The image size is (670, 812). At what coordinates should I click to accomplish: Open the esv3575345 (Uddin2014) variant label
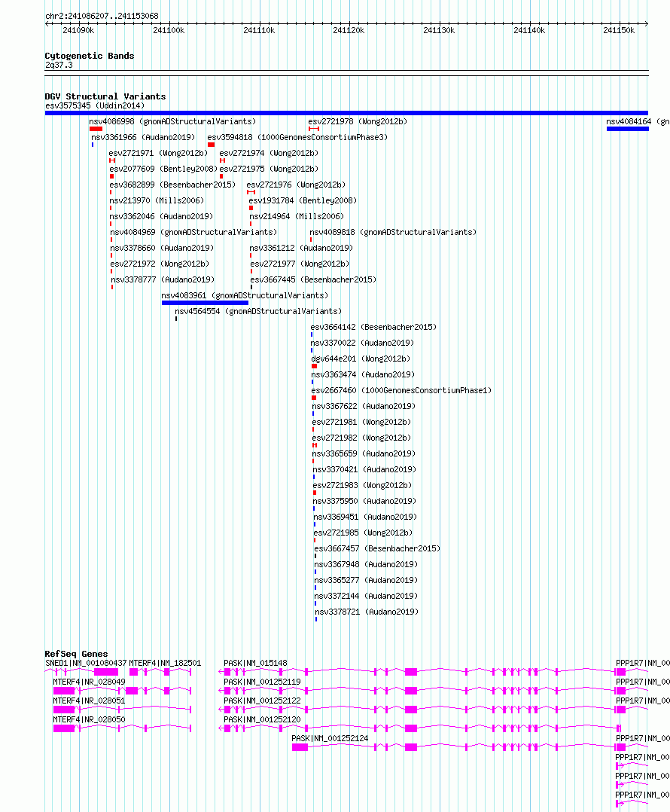click(95, 105)
